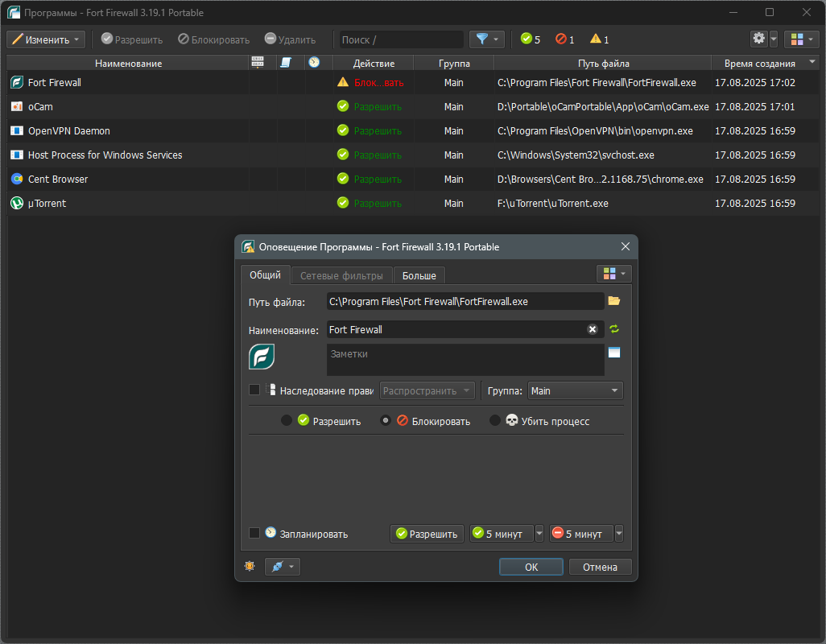Click the Блок...вать action in Fort Firewall row
Image resolution: width=826 pixels, height=644 pixels.
tap(378, 83)
